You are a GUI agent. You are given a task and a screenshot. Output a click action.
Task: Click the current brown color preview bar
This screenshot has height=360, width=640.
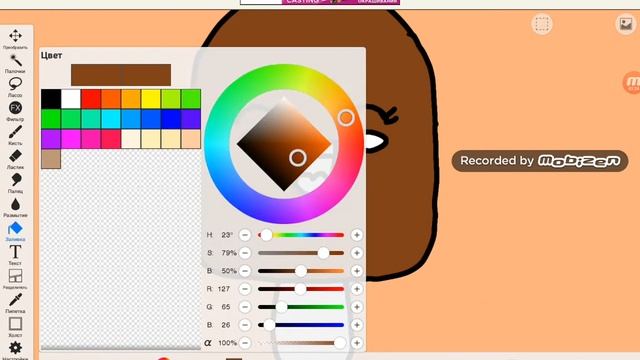coord(121,75)
